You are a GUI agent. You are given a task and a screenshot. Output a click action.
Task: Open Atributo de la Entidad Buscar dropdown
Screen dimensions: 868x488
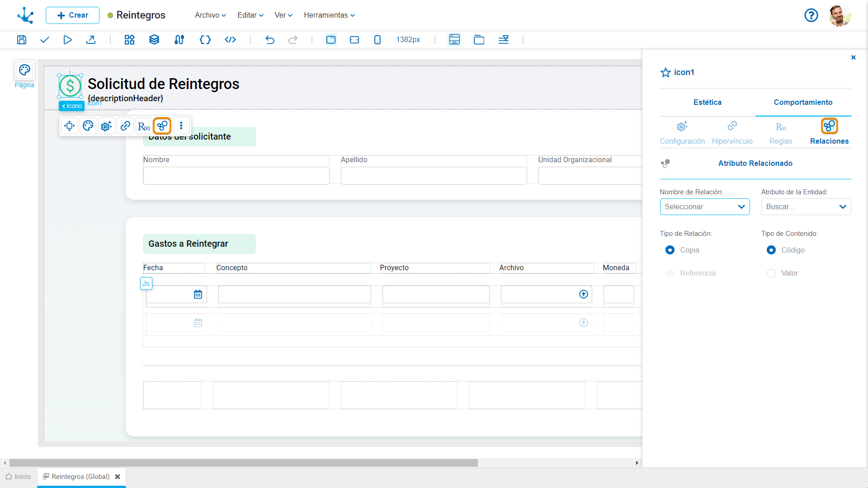click(806, 206)
